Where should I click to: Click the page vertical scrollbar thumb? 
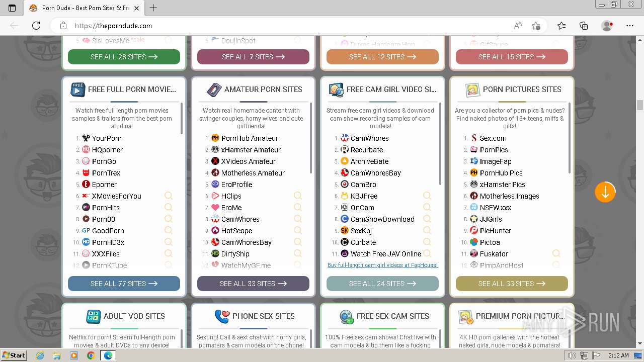click(640, 105)
